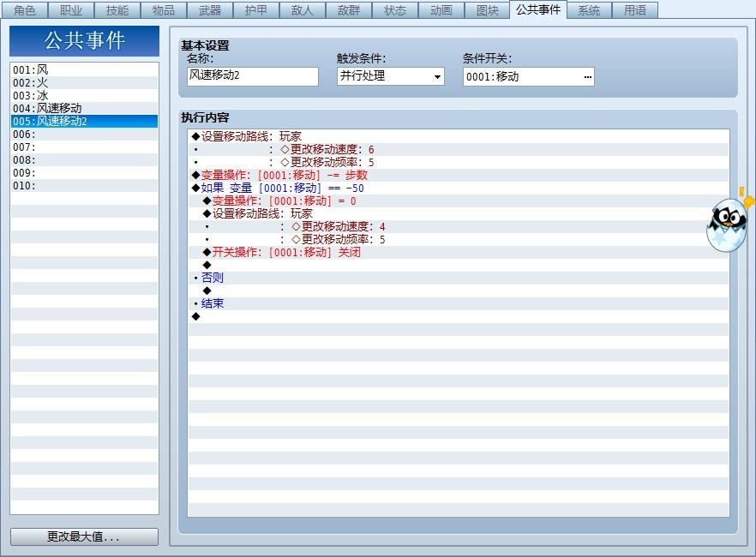Image resolution: width=756 pixels, height=557 pixels.
Task: Select the 开关操作 [0001:移动] 关闭 line
Action: [x=458, y=252]
